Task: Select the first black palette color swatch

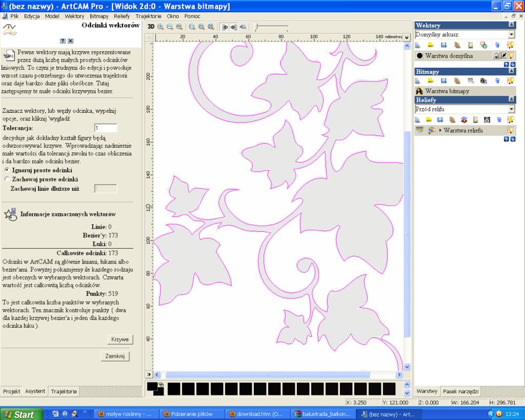Action: pos(174,389)
